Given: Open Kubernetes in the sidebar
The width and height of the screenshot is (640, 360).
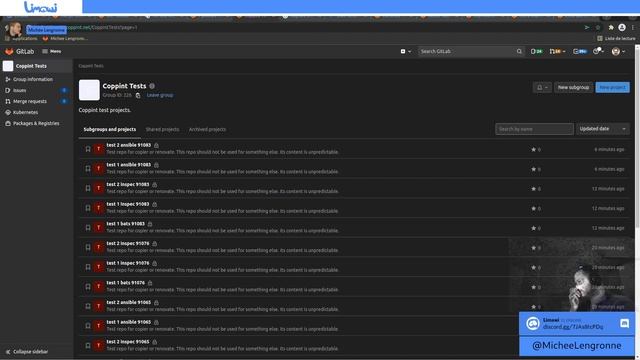Looking at the screenshot, I should coord(25,112).
